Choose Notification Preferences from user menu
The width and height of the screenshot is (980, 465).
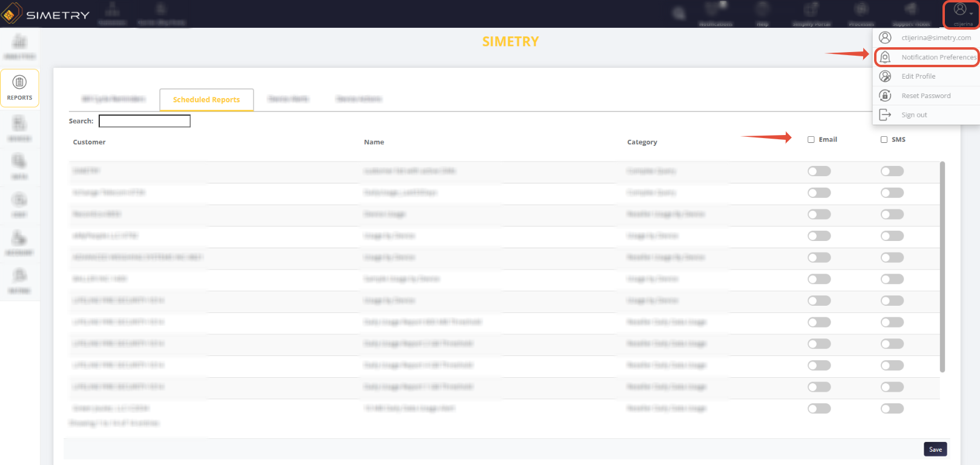pyautogui.click(x=927, y=57)
